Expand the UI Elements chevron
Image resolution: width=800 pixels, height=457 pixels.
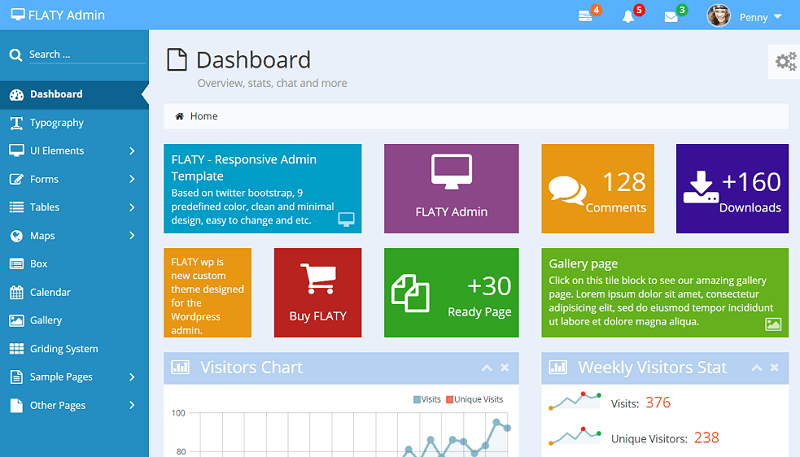click(132, 151)
